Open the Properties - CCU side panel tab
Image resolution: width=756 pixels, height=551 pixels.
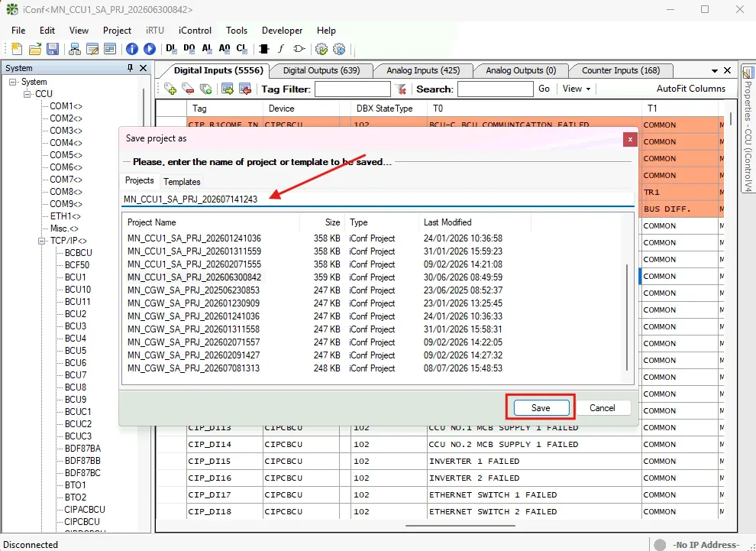(x=748, y=128)
